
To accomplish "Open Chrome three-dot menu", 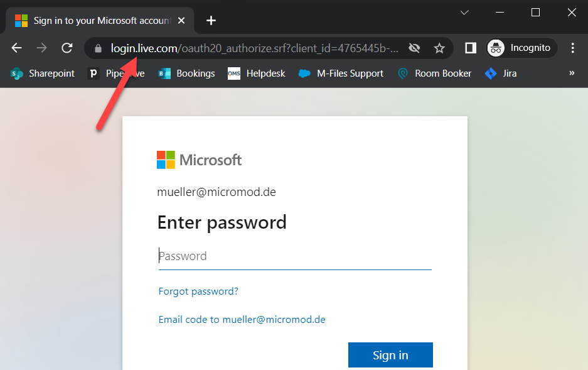I will pyautogui.click(x=572, y=48).
